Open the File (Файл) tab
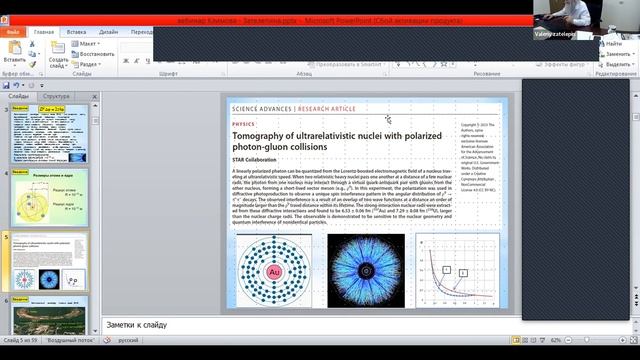 click(x=13, y=32)
